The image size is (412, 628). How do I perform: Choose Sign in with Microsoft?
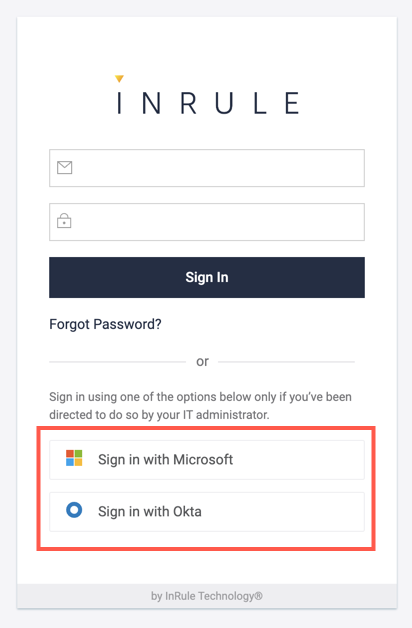207,460
